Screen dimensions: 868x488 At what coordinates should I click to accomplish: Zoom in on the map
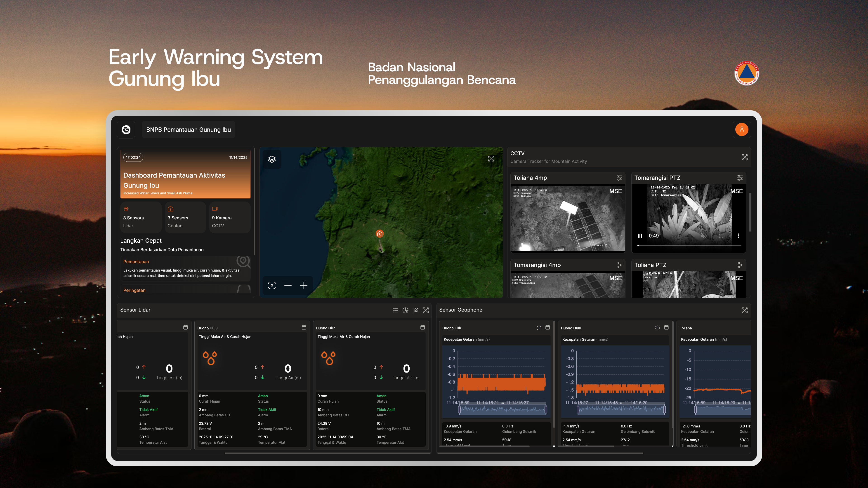(x=304, y=286)
